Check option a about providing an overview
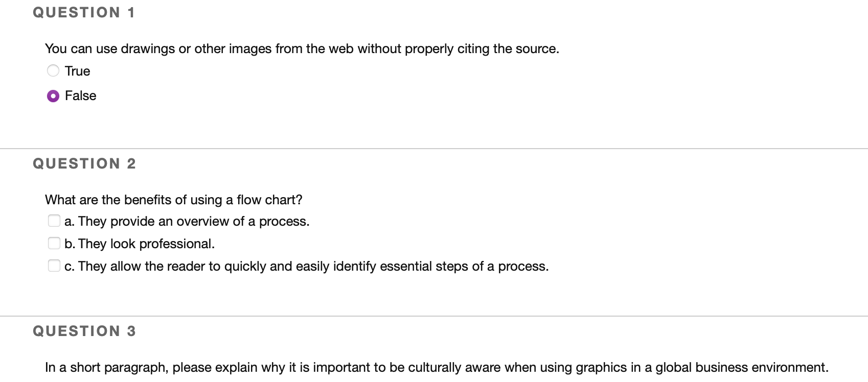 tap(54, 221)
